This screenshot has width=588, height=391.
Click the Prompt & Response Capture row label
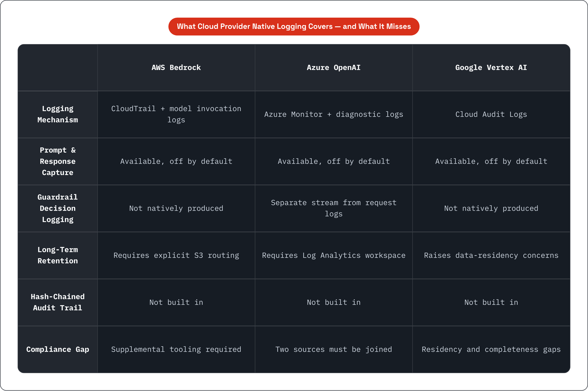(x=58, y=161)
